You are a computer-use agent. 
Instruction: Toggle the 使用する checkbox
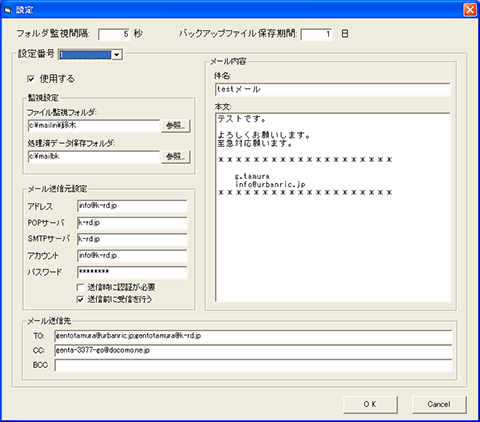tap(31, 79)
